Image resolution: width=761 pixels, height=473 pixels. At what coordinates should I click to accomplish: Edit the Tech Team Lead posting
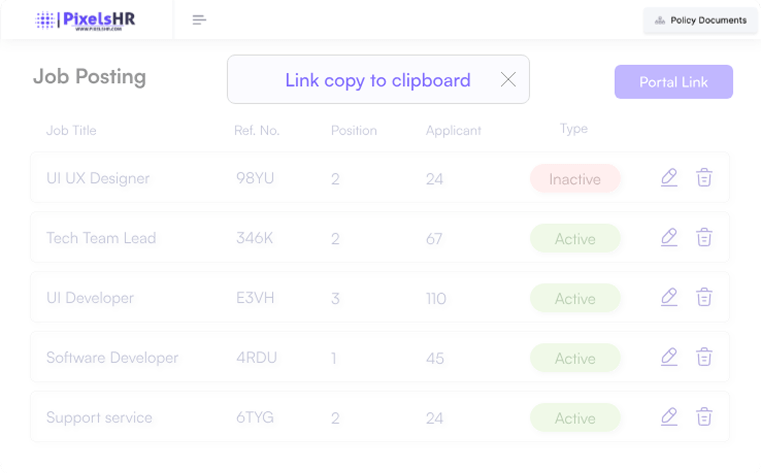669,238
